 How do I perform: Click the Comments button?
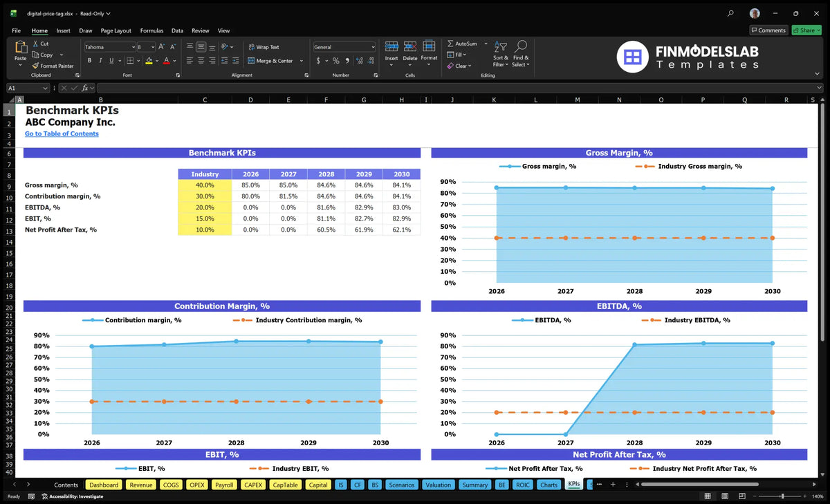(768, 30)
